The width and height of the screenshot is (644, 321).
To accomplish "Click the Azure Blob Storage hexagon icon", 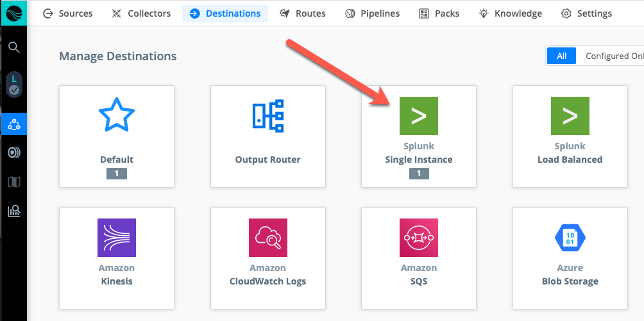I will coord(570,237).
